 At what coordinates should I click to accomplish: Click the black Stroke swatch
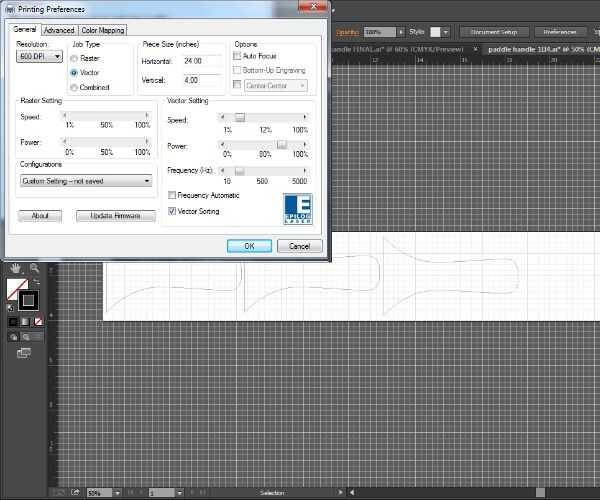click(x=29, y=300)
